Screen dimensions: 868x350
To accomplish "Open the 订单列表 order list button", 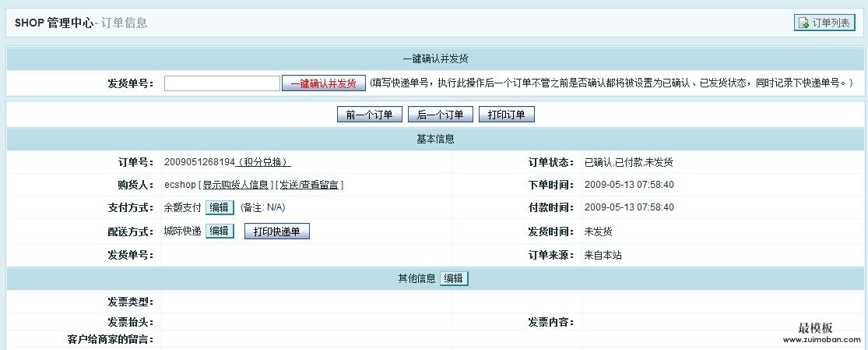I will click(824, 23).
